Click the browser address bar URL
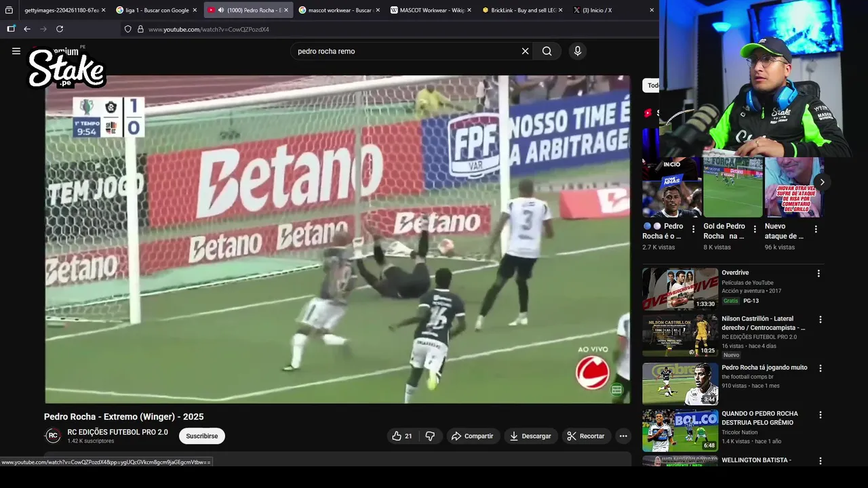 (x=209, y=29)
